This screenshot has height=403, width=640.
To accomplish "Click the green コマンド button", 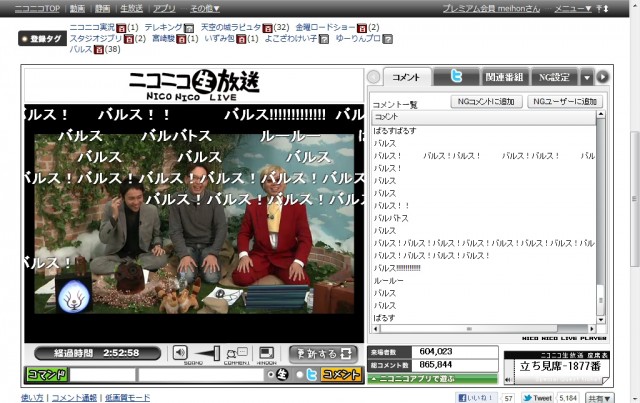I will [47, 374].
